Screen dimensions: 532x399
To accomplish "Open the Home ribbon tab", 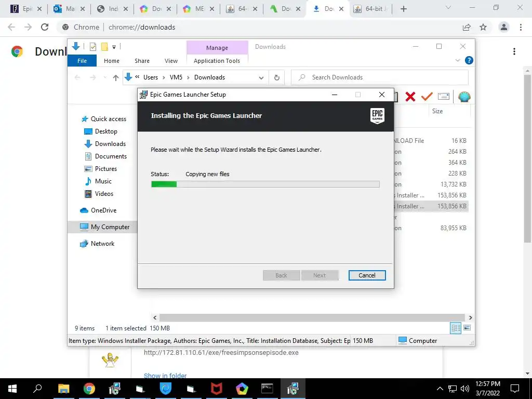I will click(x=112, y=61).
